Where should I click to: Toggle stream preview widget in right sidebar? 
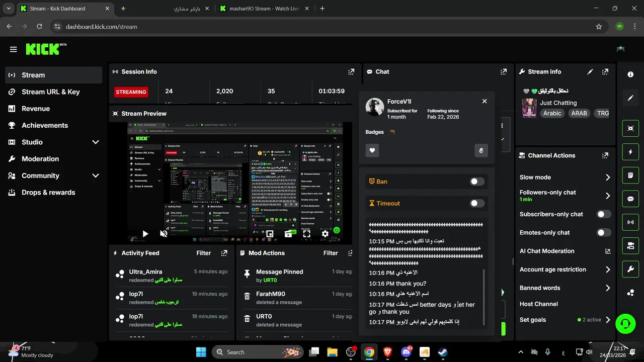[x=630, y=128]
